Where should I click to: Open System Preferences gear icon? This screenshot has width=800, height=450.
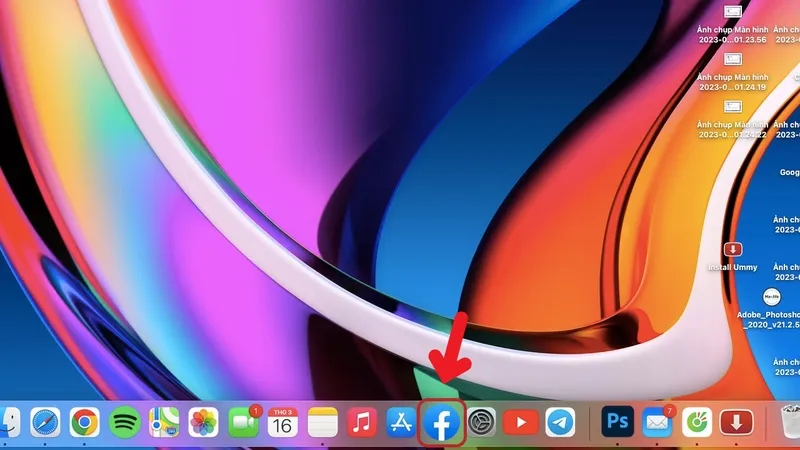[481, 423]
